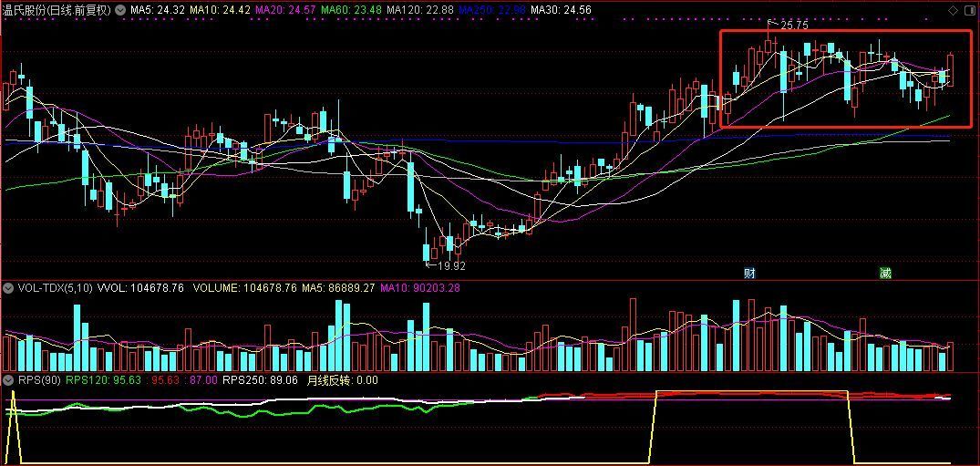Click the MA10 moving average label

pos(220,10)
